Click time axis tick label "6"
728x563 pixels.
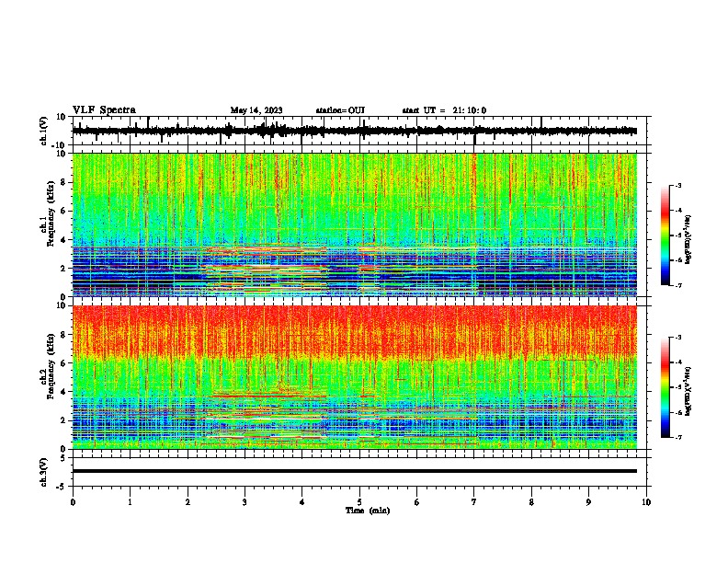coord(417,502)
